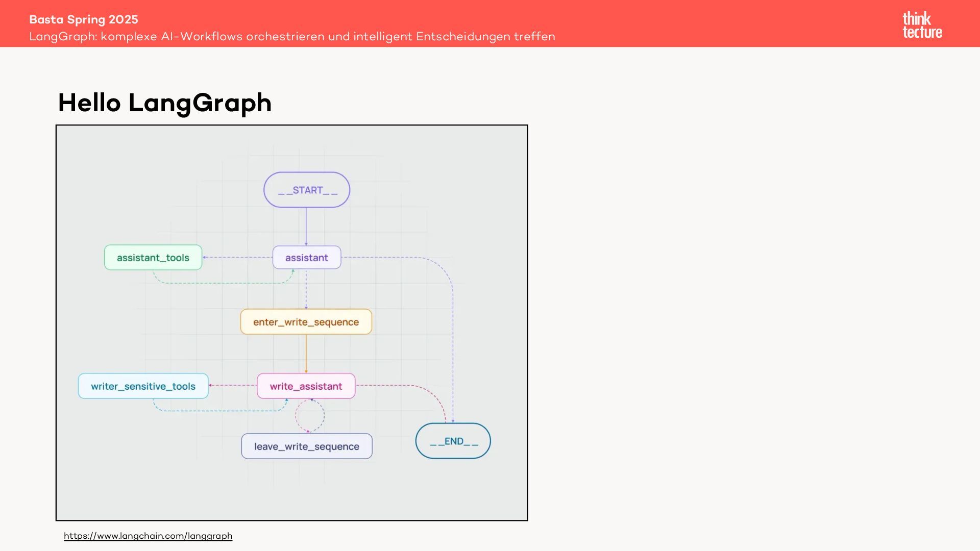Select the enter_write_sequence node
The width and height of the screenshot is (980, 551).
[x=306, y=322]
